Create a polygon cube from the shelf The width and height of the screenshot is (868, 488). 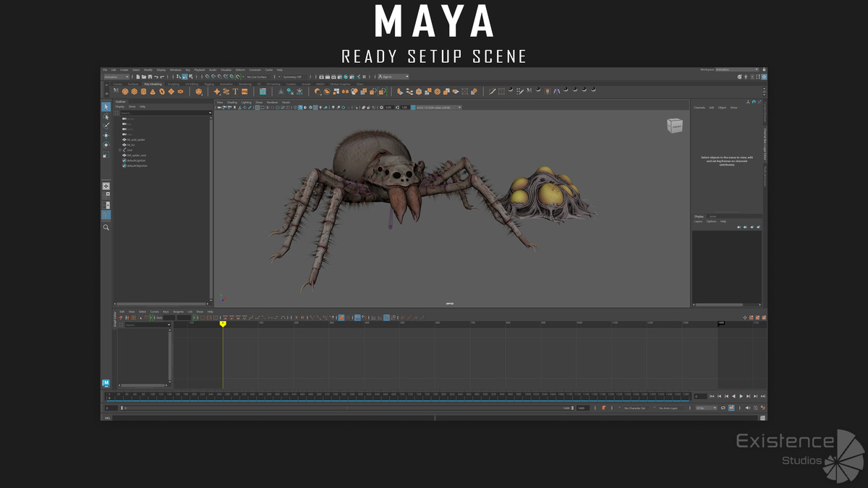pyautogui.click(x=134, y=92)
